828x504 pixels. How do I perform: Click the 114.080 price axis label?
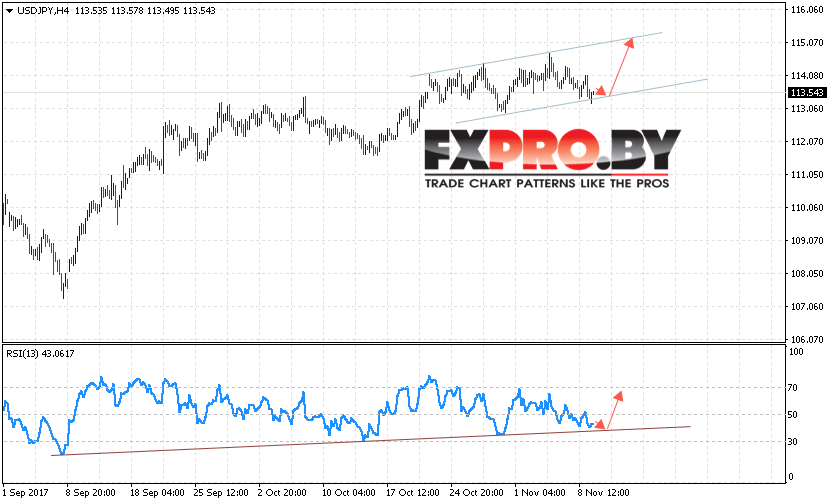[x=807, y=76]
